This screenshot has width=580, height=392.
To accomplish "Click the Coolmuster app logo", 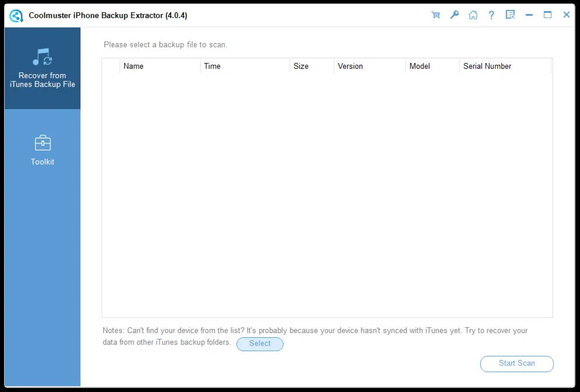I will [16, 16].
